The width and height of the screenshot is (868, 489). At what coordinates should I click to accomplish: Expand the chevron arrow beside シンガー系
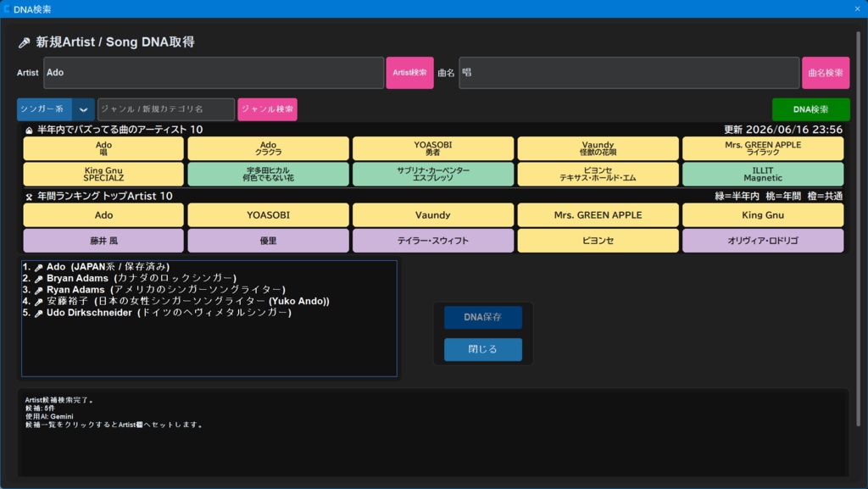pos(83,109)
